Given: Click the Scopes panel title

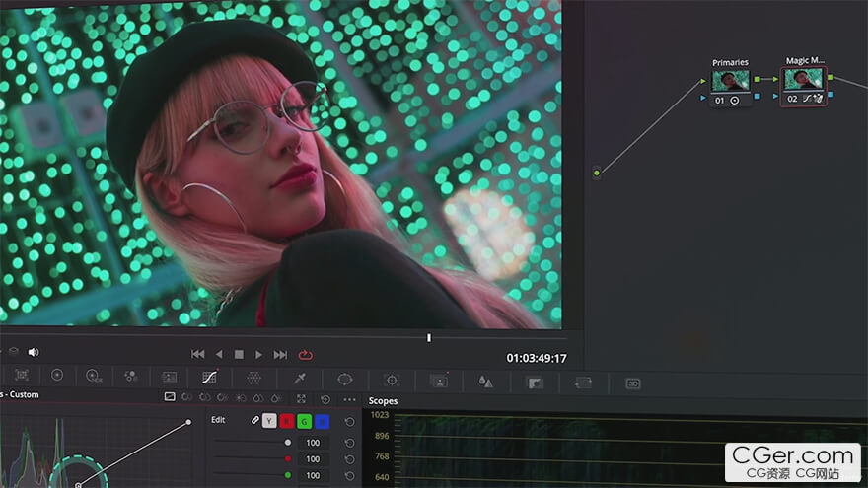Looking at the screenshot, I should click(383, 401).
